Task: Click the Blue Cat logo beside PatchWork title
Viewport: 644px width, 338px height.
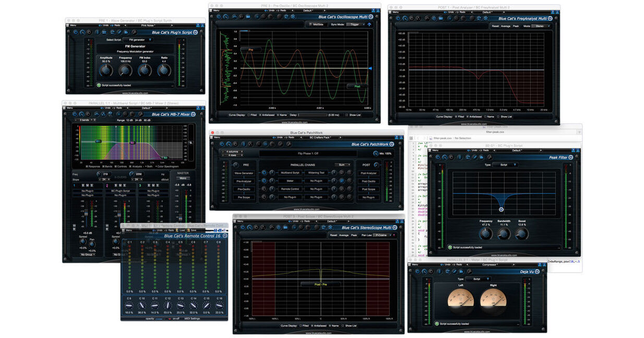Action: click(x=392, y=144)
